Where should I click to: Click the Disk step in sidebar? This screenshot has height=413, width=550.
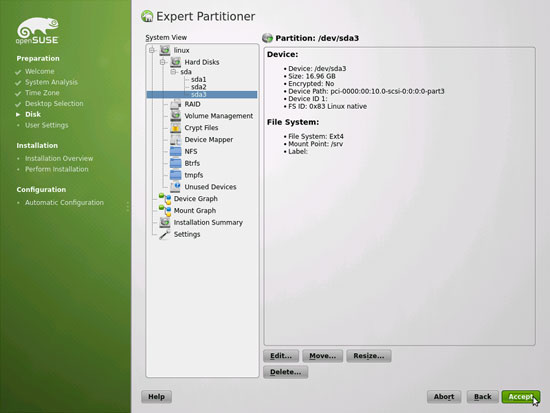33,114
